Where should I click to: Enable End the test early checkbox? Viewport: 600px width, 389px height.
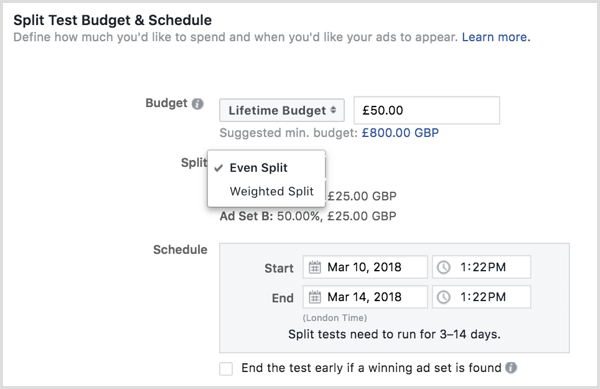point(226,369)
